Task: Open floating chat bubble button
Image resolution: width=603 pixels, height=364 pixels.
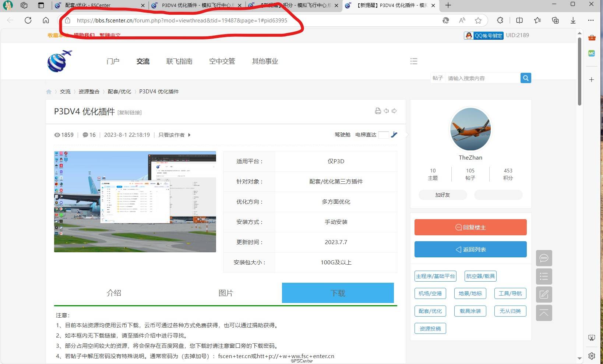Action: coord(544,258)
